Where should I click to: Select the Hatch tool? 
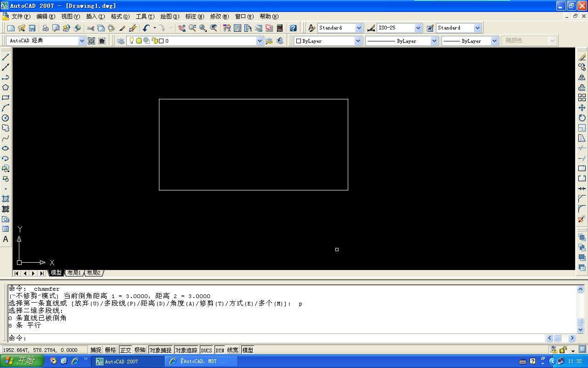tap(6, 199)
